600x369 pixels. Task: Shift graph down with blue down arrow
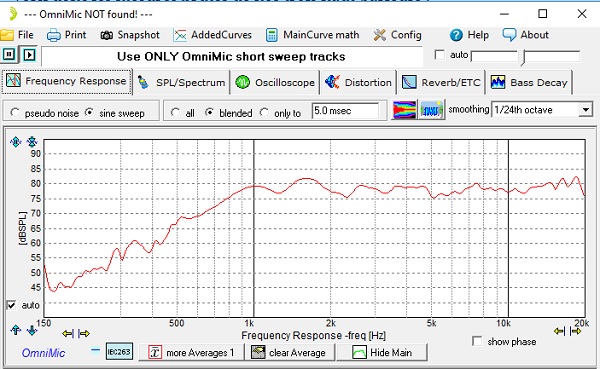point(32,330)
